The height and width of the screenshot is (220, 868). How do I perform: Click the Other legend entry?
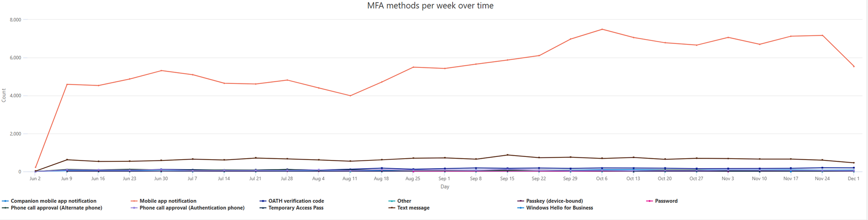point(404,201)
